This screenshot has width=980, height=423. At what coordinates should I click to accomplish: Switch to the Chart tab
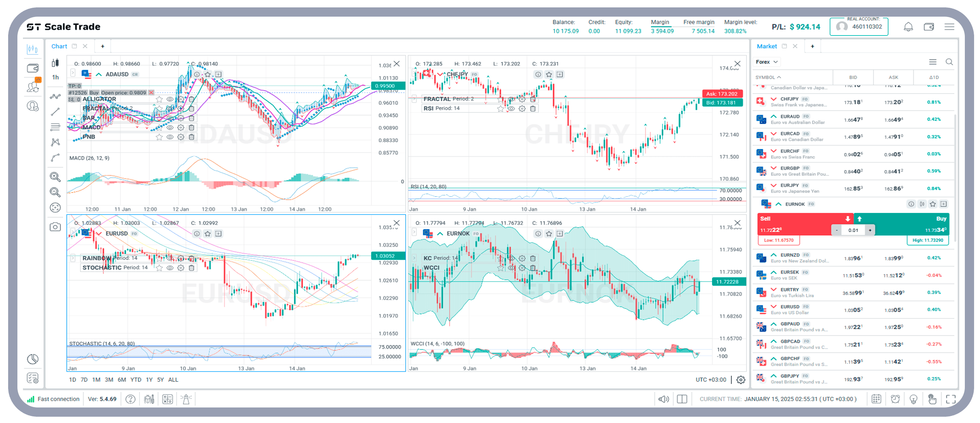(x=60, y=46)
